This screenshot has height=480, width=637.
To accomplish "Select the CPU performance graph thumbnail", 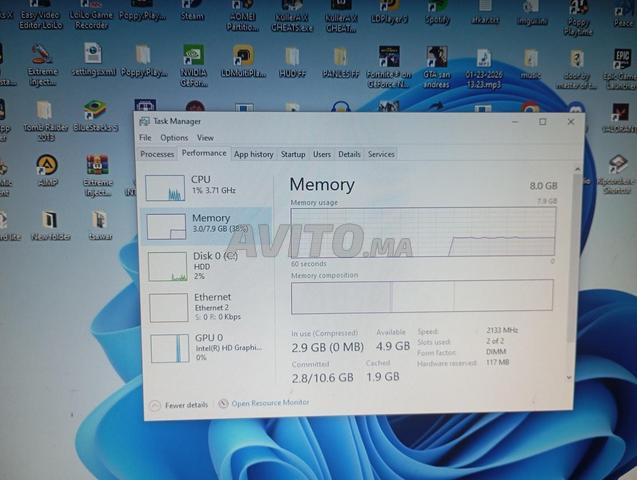I will 166,188.
